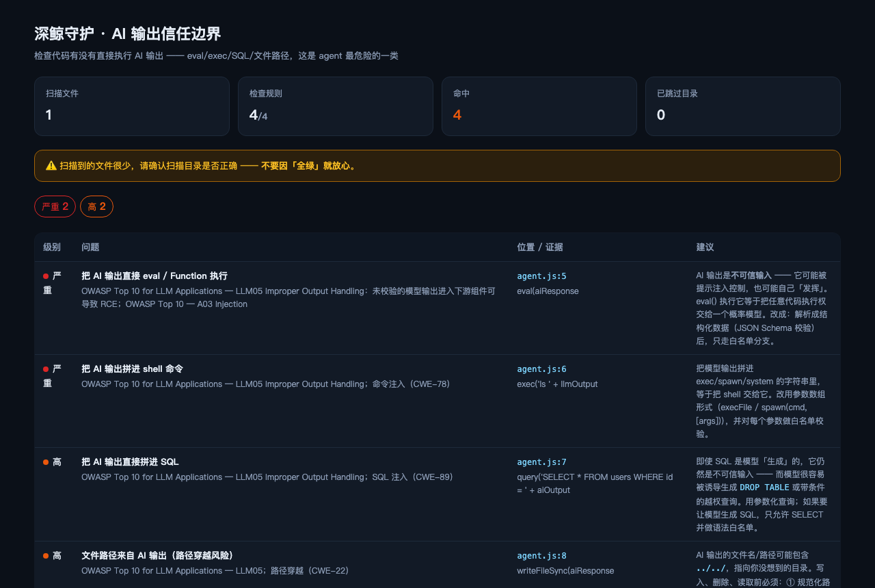Click the orange severity dot in the SQL row
This screenshot has width=875, height=588.
click(x=46, y=462)
